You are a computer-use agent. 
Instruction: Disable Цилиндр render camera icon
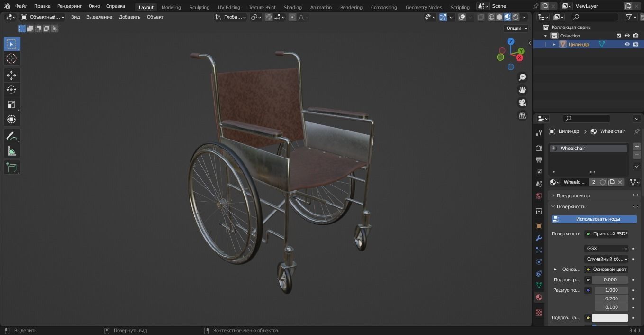[x=635, y=44]
